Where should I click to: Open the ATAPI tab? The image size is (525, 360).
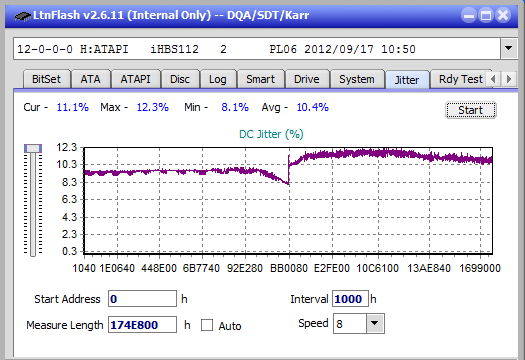tap(135, 79)
